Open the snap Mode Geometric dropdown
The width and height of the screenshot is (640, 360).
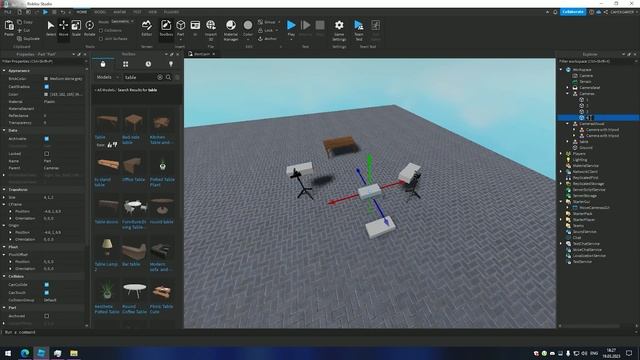click(122, 22)
